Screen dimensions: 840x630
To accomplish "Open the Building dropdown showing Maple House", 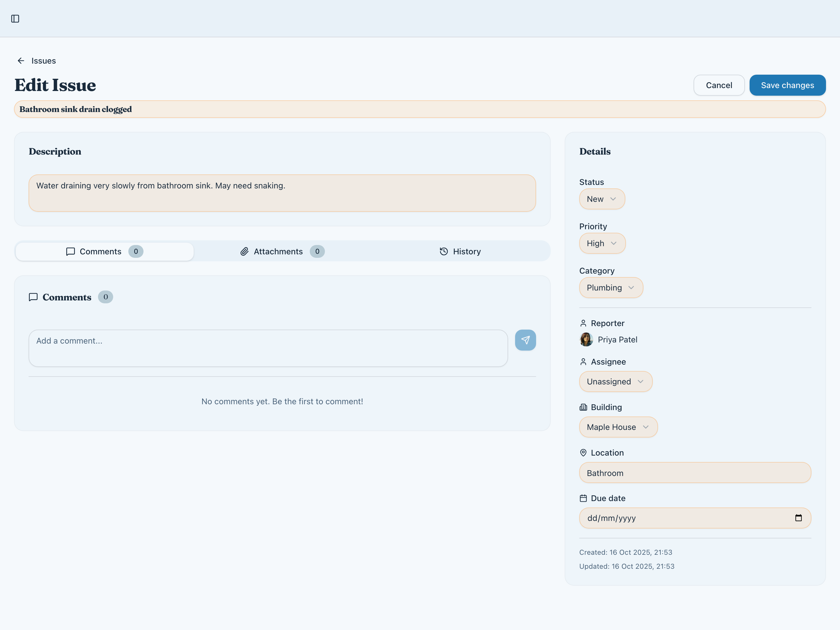I will coord(618,427).
